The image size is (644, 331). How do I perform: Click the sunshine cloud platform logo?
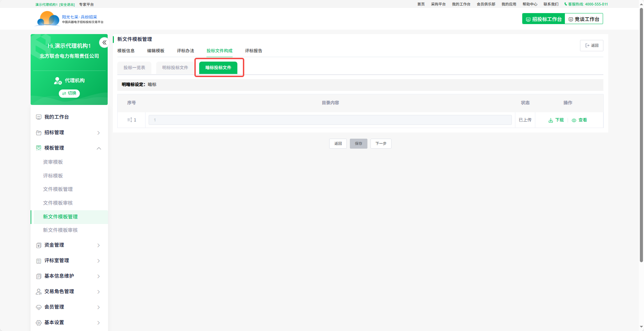48,19
